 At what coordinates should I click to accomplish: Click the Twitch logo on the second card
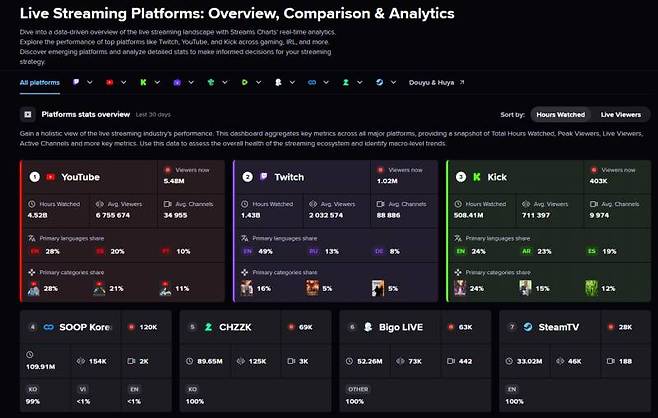(264, 177)
